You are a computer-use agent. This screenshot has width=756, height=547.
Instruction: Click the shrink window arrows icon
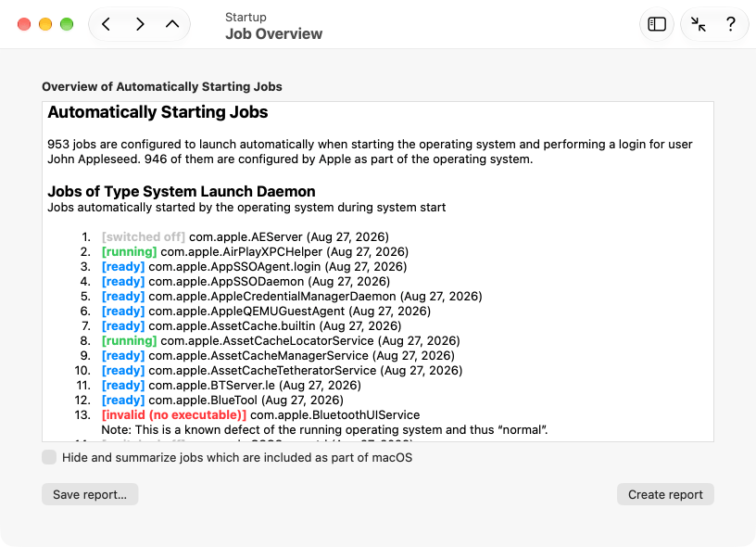698,24
